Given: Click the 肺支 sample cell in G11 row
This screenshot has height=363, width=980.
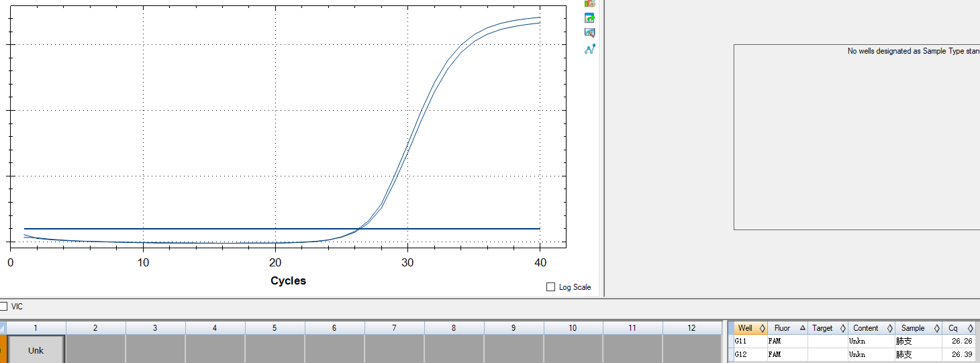Looking at the screenshot, I should click(918, 342).
